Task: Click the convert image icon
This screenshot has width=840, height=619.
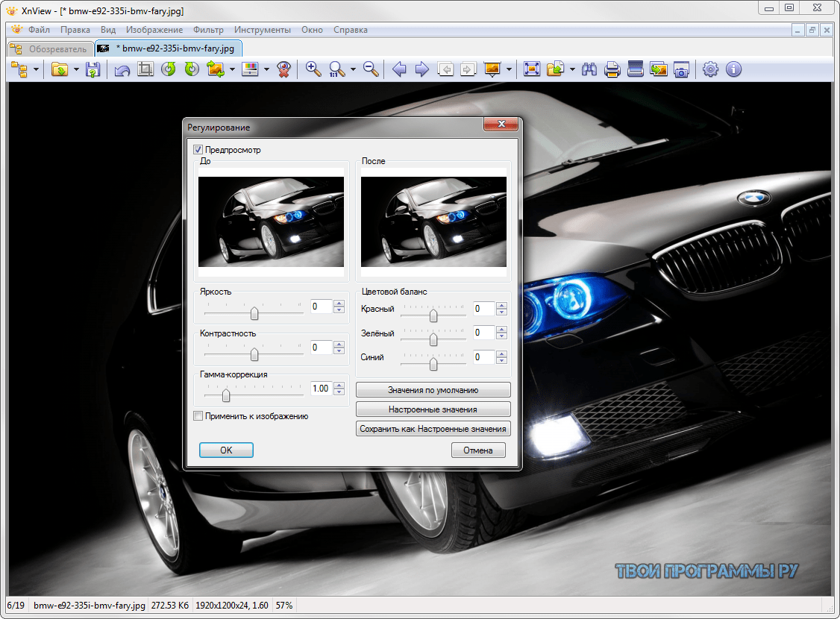Action: click(x=216, y=69)
